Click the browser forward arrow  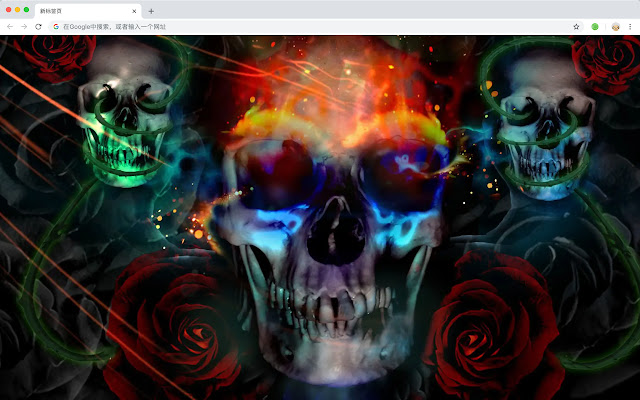[24, 27]
